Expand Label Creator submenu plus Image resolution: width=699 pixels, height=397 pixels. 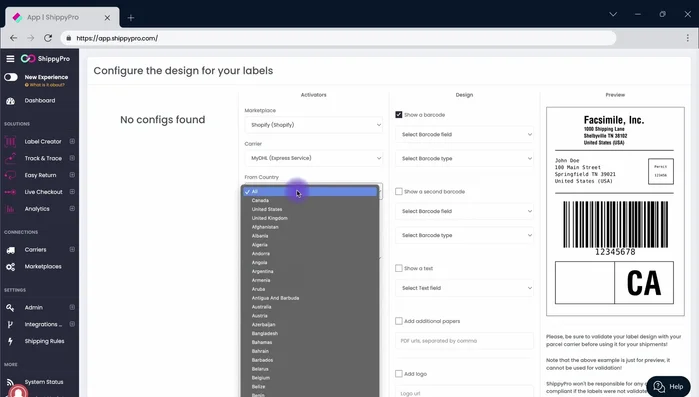click(72, 142)
